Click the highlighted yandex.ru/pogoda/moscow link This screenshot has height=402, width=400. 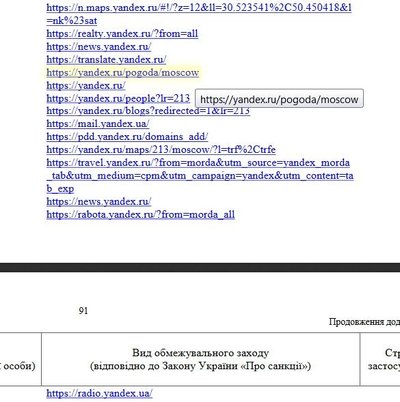(x=123, y=73)
